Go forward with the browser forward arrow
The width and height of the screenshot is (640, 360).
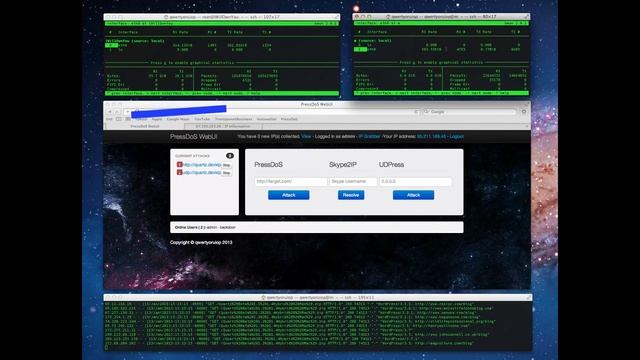click(x=117, y=111)
